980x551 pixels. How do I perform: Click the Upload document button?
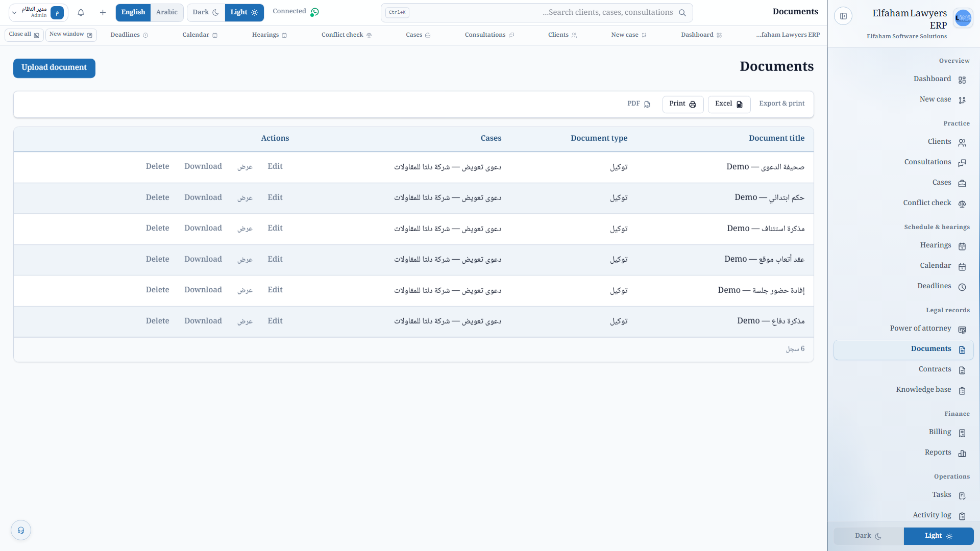(54, 68)
